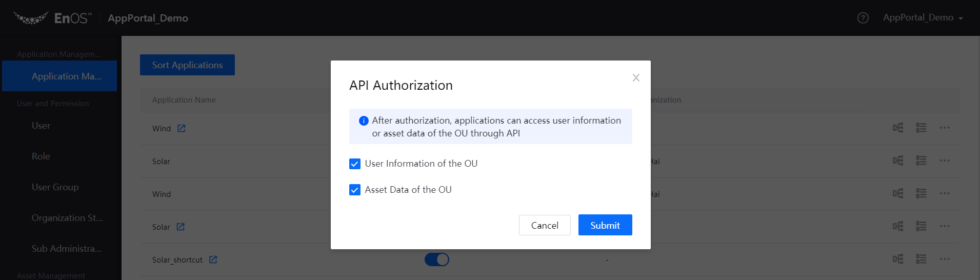Click list icon in first Solar row

[x=921, y=161]
